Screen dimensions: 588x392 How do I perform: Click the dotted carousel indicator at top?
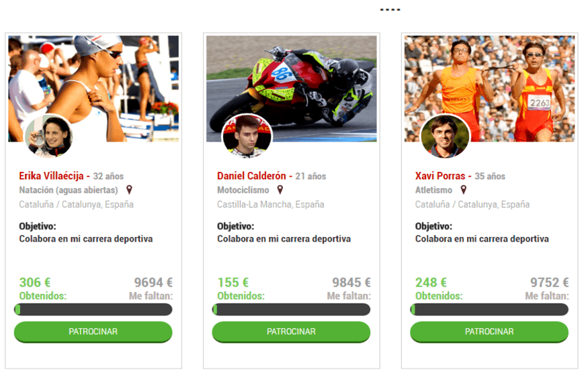pos(390,10)
